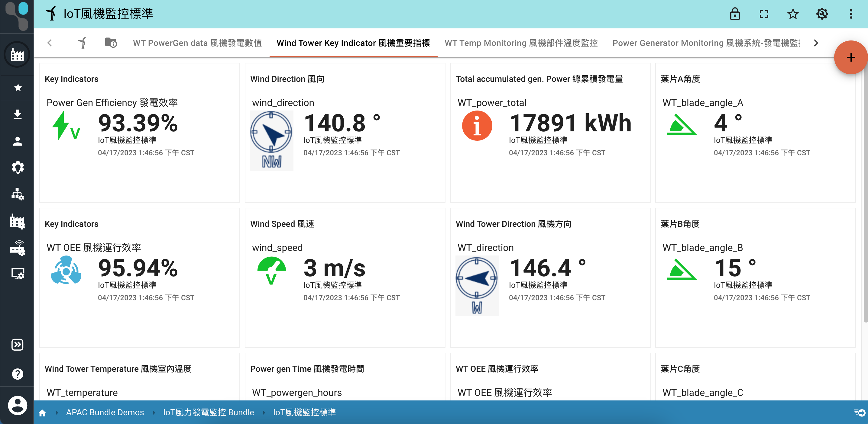Open the hierarchy configuration icon in sidebar
This screenshot has width=868, height=424.
(x=18, y=194)
